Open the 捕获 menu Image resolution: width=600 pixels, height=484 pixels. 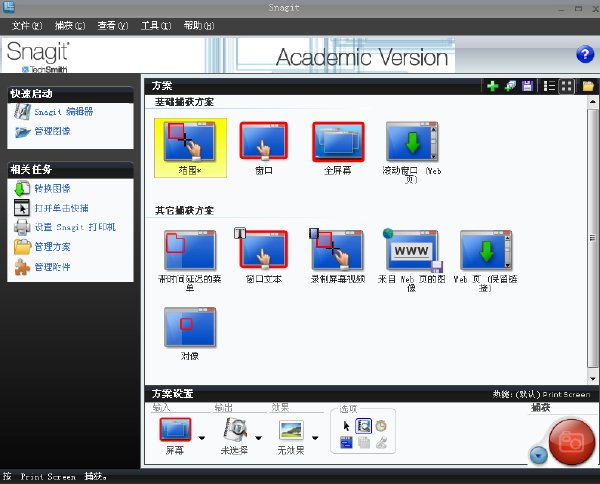(x=70, y=26)
